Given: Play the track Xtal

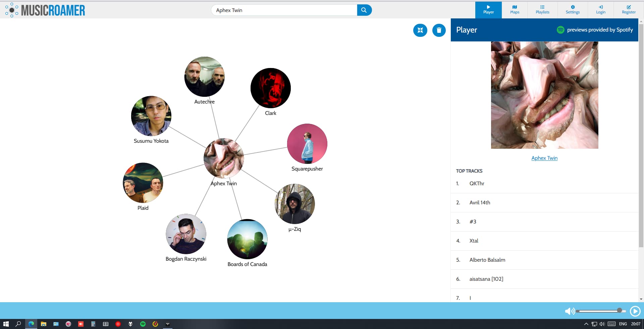Looking at the screenshot, I should point(544,241).
